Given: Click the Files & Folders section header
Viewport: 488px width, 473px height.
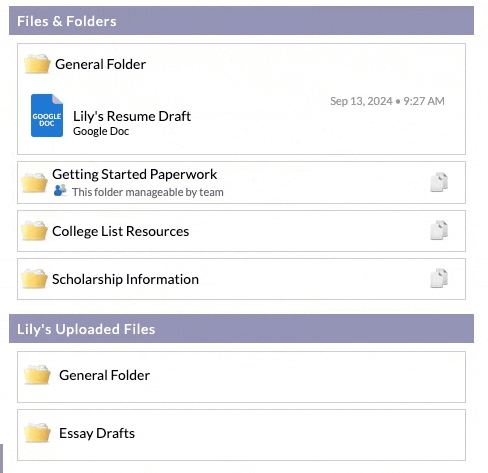Looking at the screenshot, I should point(241,20).
